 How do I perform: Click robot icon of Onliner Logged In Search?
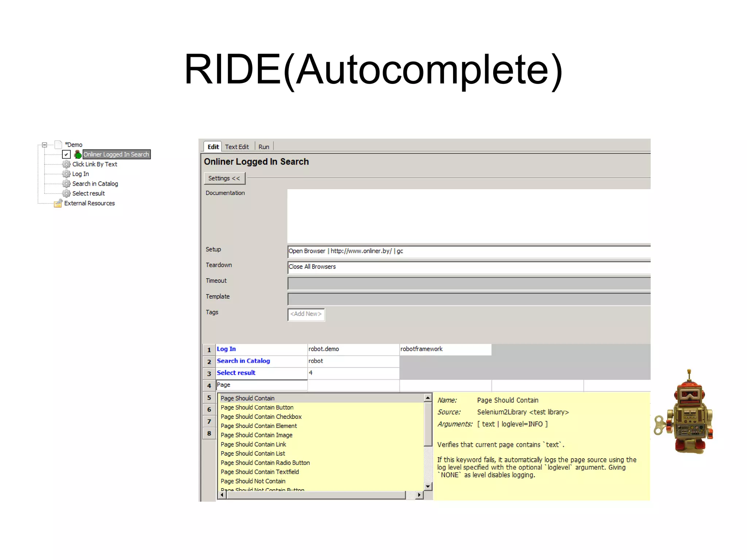(77, 154)
